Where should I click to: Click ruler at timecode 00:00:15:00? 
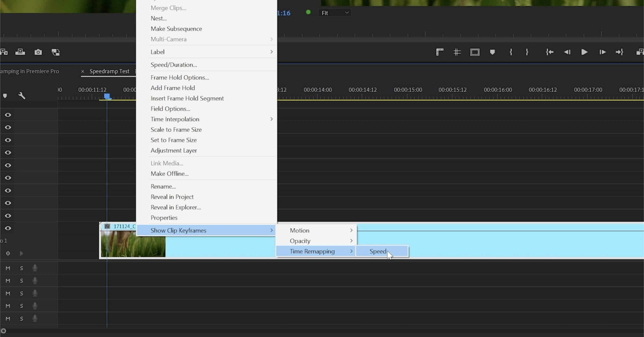408,90
